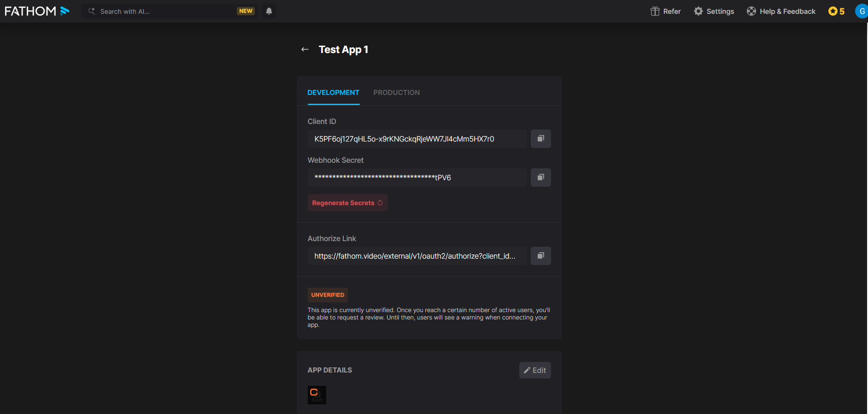The height and width of the screenshot is (414, 868).
Task: Click the Webhook Secret field
Action: coord(417,177)
